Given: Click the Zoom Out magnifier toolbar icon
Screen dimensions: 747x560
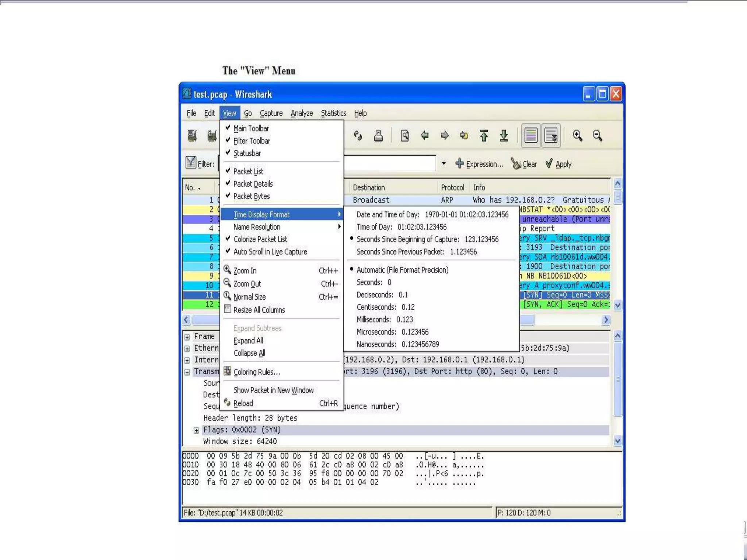Looking at the screenshot, I should click(x=597, y=136).
